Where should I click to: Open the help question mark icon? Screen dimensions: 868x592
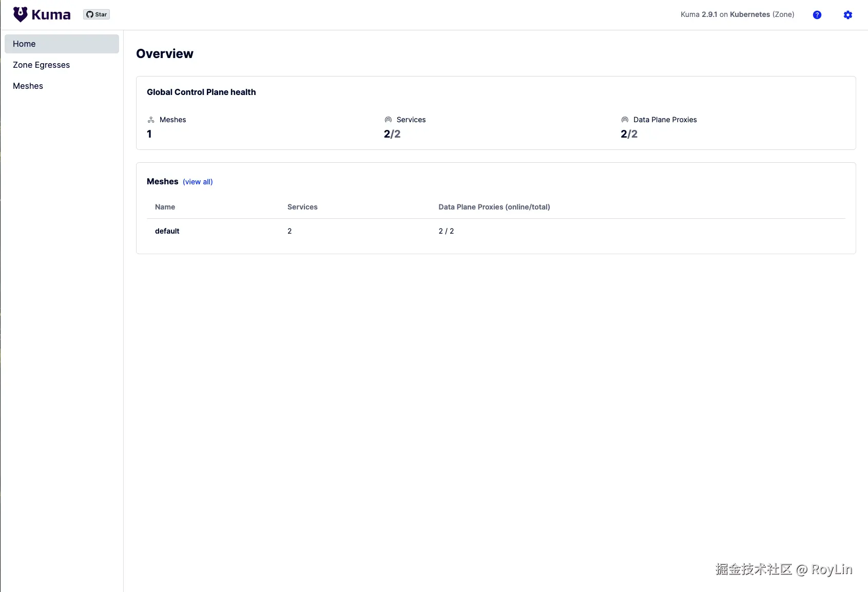click(x=817, y=15)
